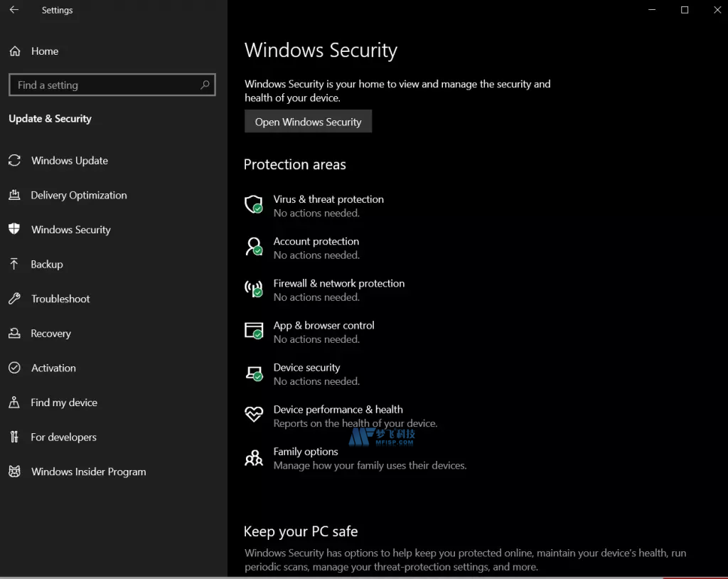The image size is (728, 579).
Task: Click 'Reports on the health of your device.' text
Action: click(x=355, y=423)
